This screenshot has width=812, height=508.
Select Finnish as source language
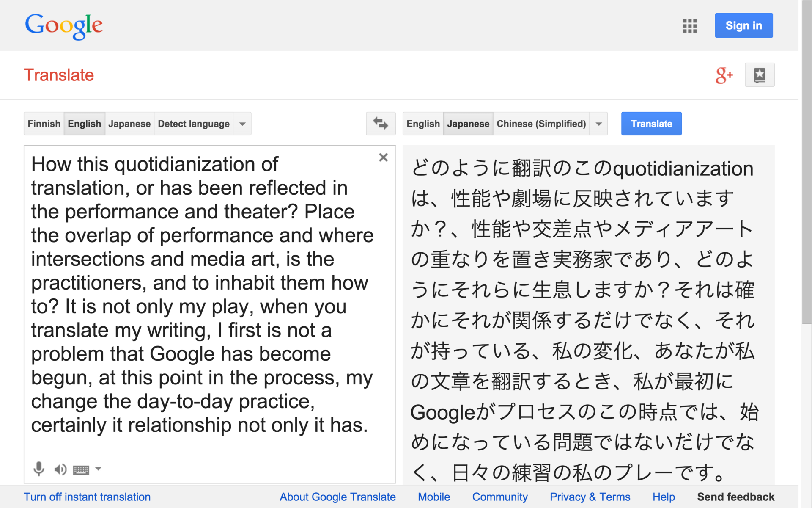[44, 124]
